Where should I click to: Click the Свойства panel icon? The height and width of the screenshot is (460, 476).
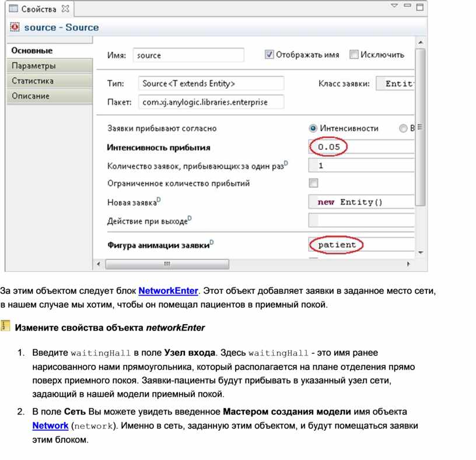13,9
